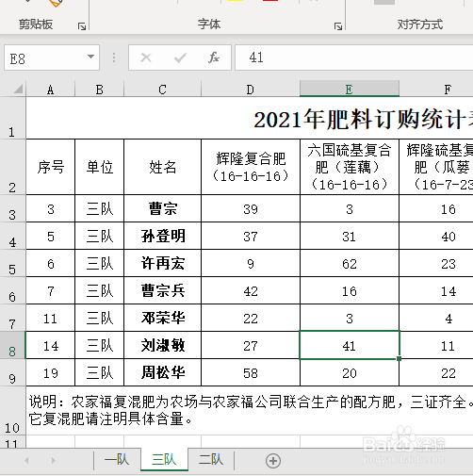Image resolution: width=473 pixels, height=476 pixels.
Task: Click the name cell 曹宗兵
Action: point(162,290)
